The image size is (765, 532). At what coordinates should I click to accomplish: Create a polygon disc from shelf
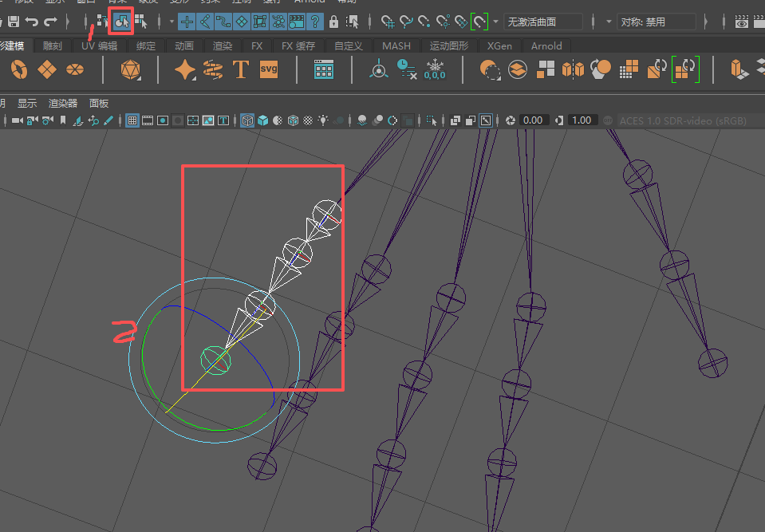[75, 69]
